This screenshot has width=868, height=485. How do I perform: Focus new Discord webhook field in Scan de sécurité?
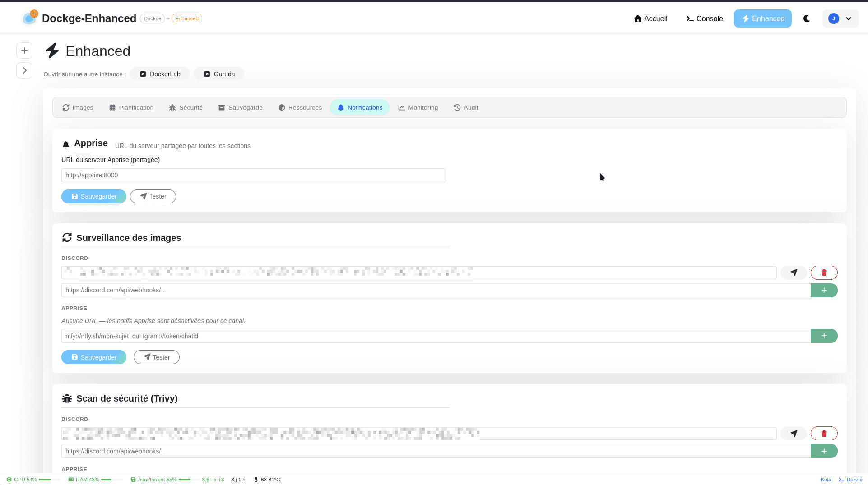pyautogui.click(x=436, y=451)
